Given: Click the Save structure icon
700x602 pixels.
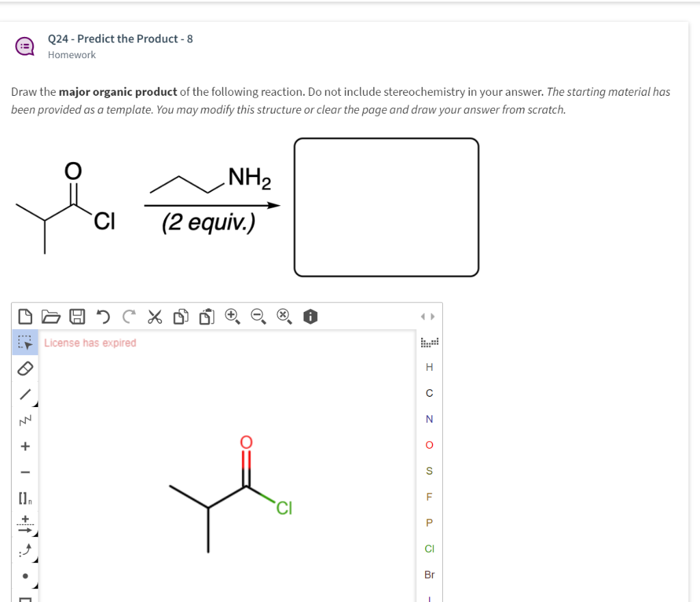Looking at the screenshot, I should tap(77, 316).
